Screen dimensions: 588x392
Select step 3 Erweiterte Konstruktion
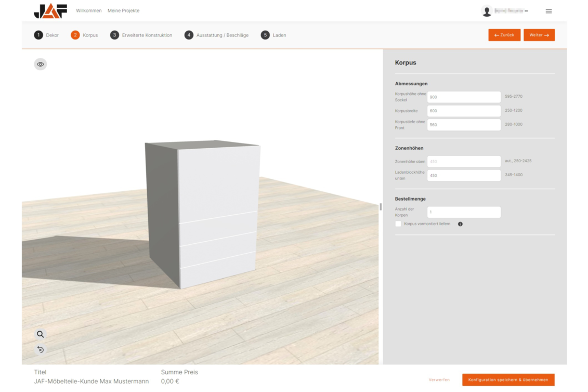[x=141, y=35]
